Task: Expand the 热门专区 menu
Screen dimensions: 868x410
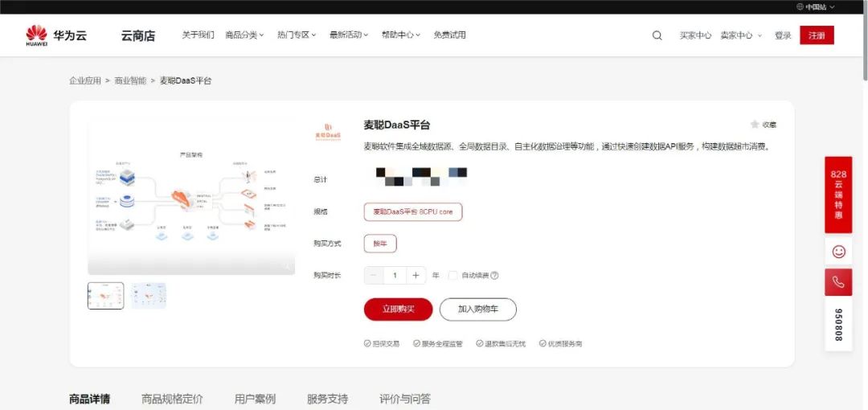Action: (297, 35)
